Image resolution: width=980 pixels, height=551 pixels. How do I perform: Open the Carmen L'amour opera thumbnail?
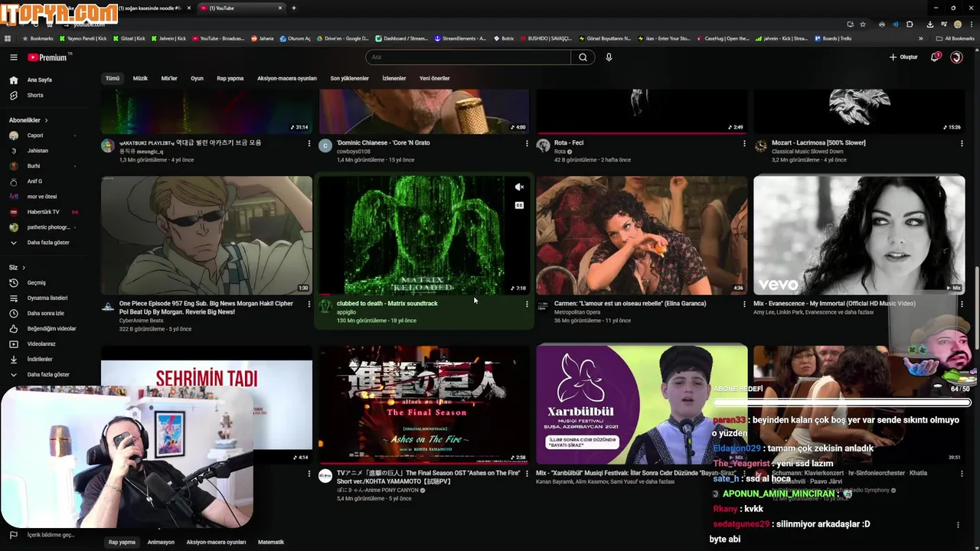tap(642, 235)
